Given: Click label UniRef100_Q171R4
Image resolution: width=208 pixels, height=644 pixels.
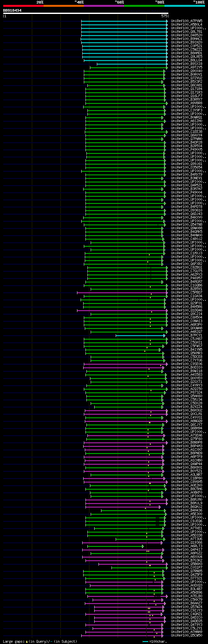Looking at the screenshot, I should coord(187,89).
